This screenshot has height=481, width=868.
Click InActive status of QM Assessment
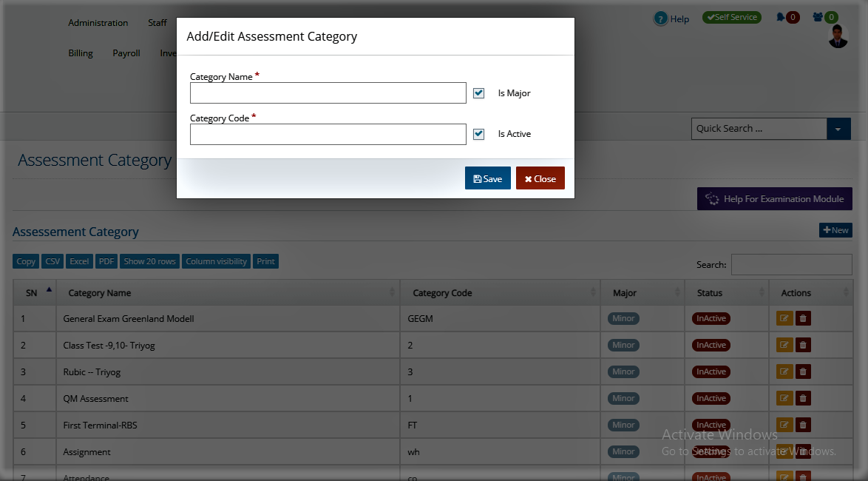pyautogui.click(x=711, y=398)
